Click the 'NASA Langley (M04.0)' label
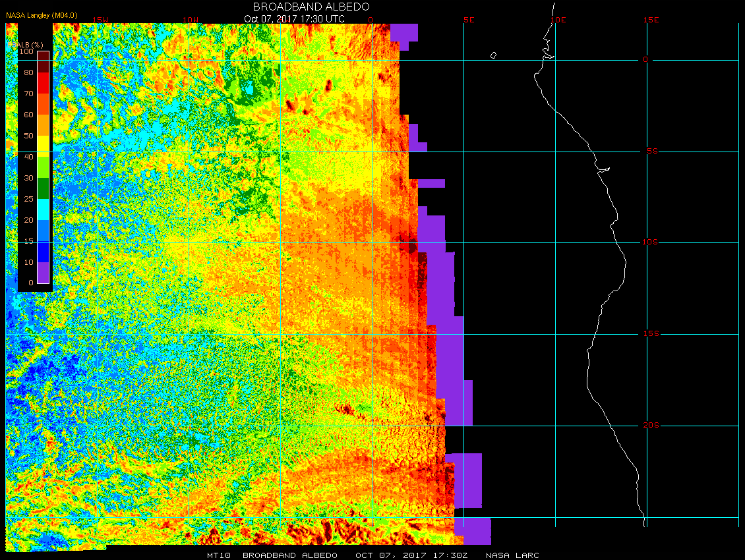Viewport: 745px width, 560px height. [42, 15]
